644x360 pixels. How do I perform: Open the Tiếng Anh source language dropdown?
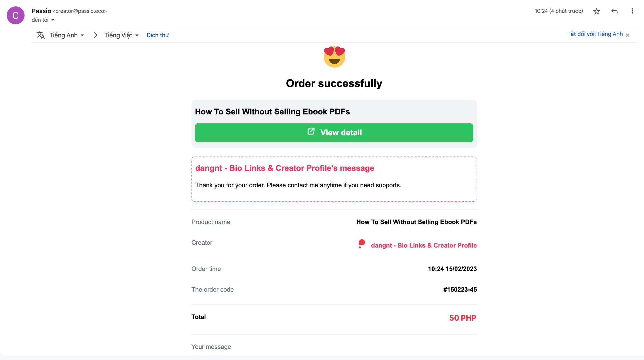67,35
